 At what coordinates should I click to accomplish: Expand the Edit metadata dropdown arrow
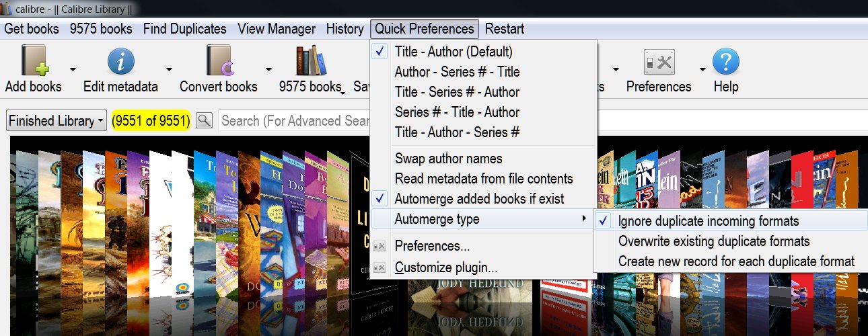pyautogui.click(x=170, y=69)
